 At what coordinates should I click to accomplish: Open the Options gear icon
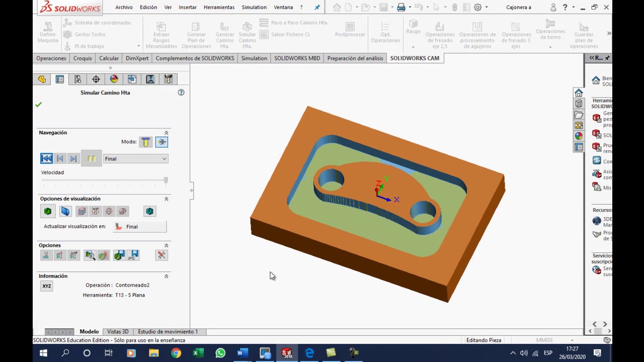(x=478, y=8)
